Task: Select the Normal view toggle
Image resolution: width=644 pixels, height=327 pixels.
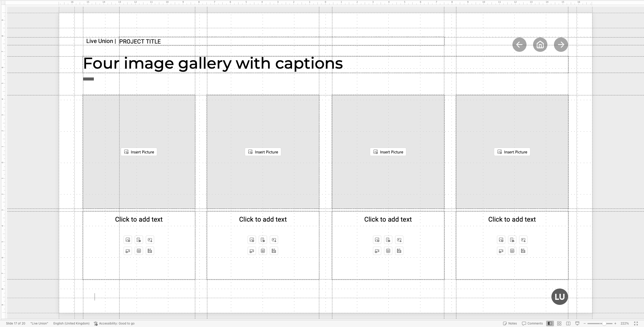Action: [550, 323]
